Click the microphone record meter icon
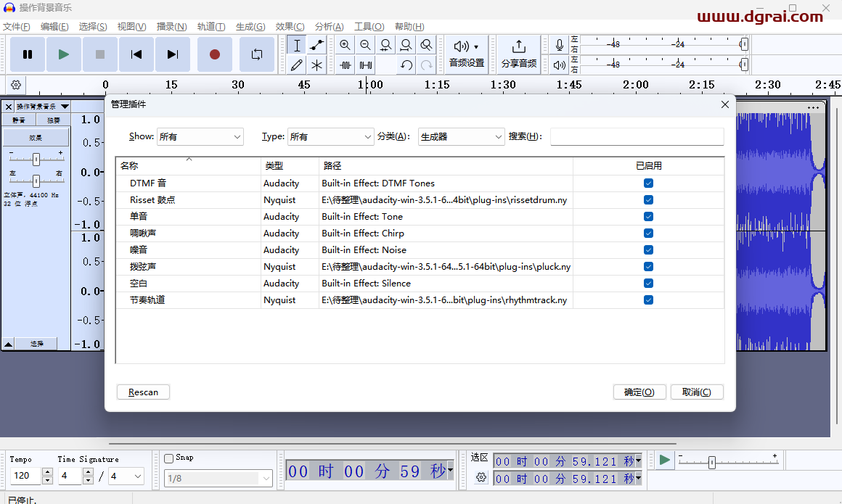Image resolution: width=842 pixels, height=504 pixels. coord(560,45)
